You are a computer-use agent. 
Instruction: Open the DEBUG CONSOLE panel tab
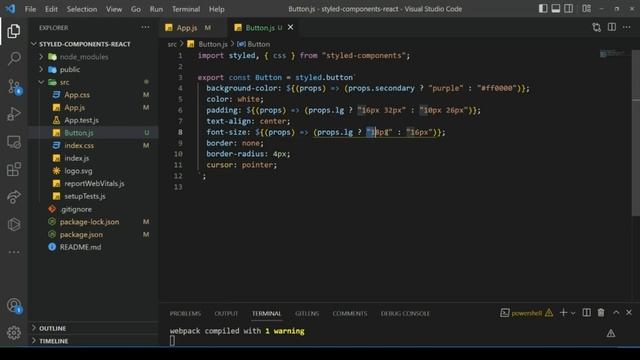pos(405,313)
